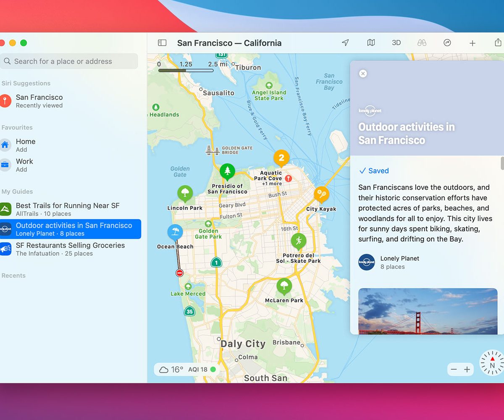The width and height of the screenshot is (504, 420).
Task: Click the Headlands park marker
Action: 156,107
